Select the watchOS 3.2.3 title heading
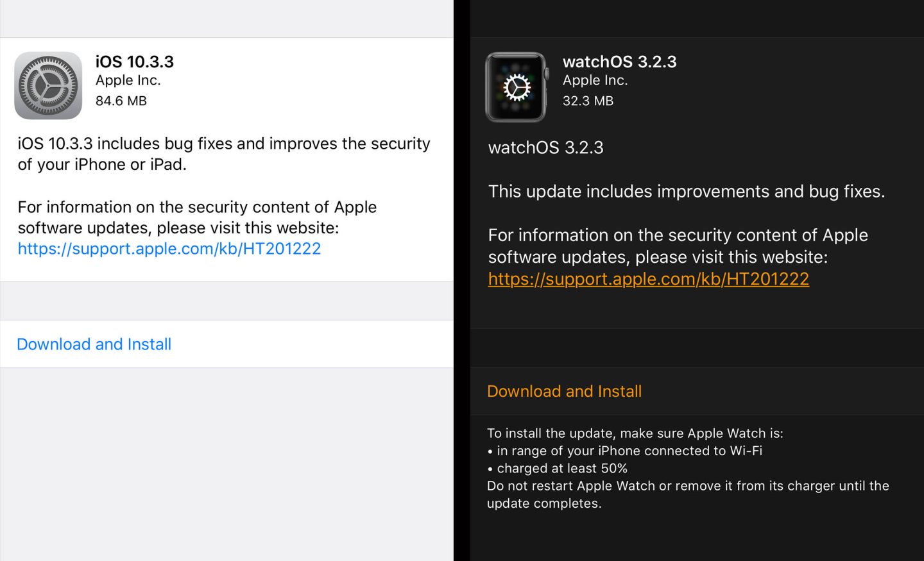 coord(620,62)
